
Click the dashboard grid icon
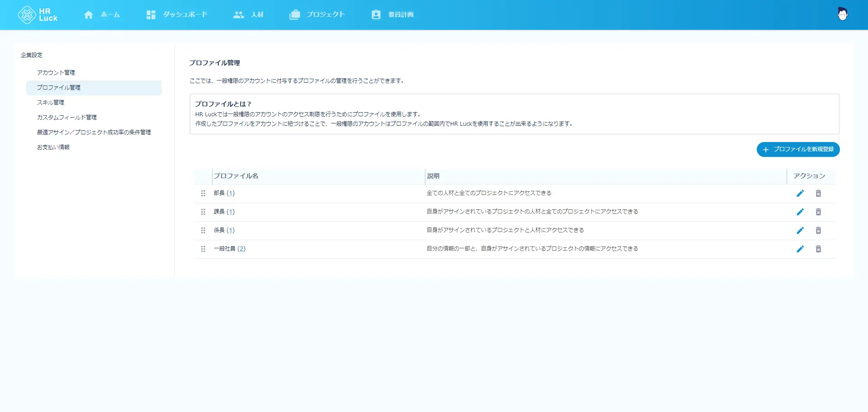151,15
